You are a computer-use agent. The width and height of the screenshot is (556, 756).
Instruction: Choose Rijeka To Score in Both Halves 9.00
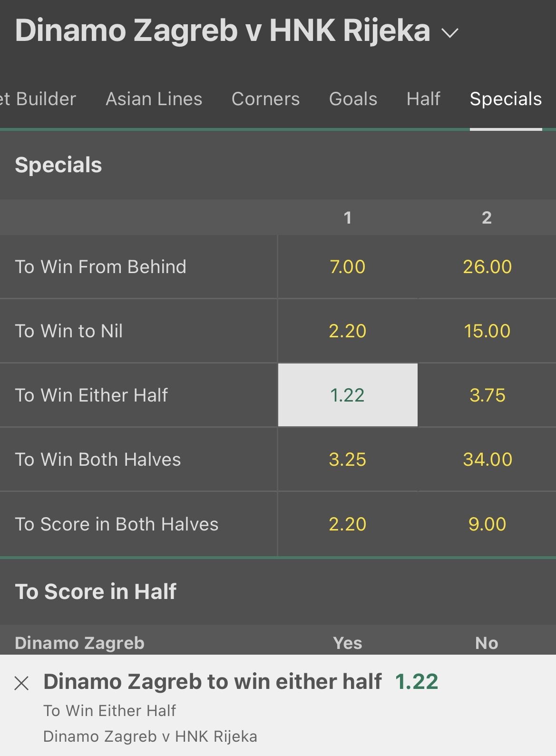[x=487, y=524]
